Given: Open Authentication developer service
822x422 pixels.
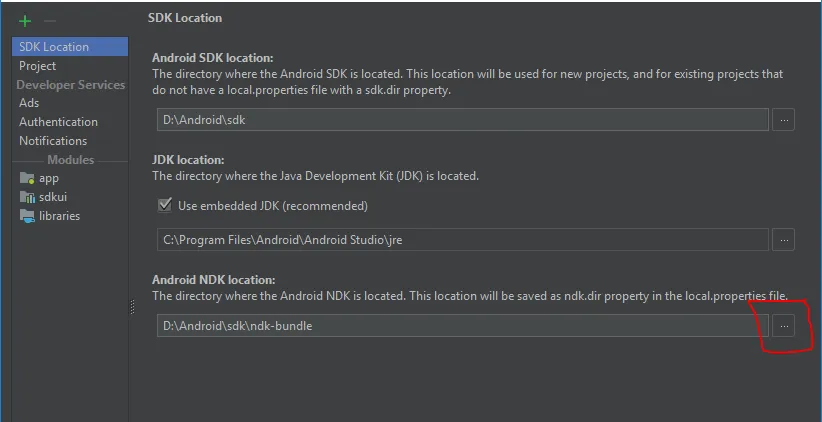Looking at the screenshot, I should 58,122.
